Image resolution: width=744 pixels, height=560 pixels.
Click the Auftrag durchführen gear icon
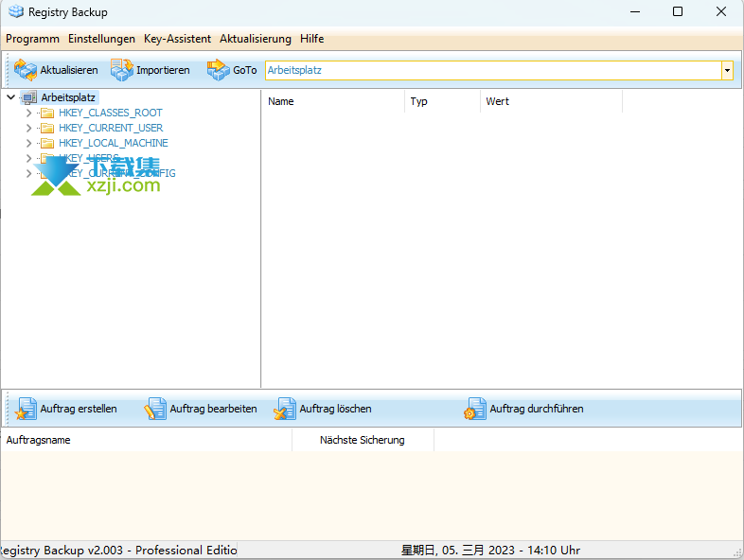475,409
